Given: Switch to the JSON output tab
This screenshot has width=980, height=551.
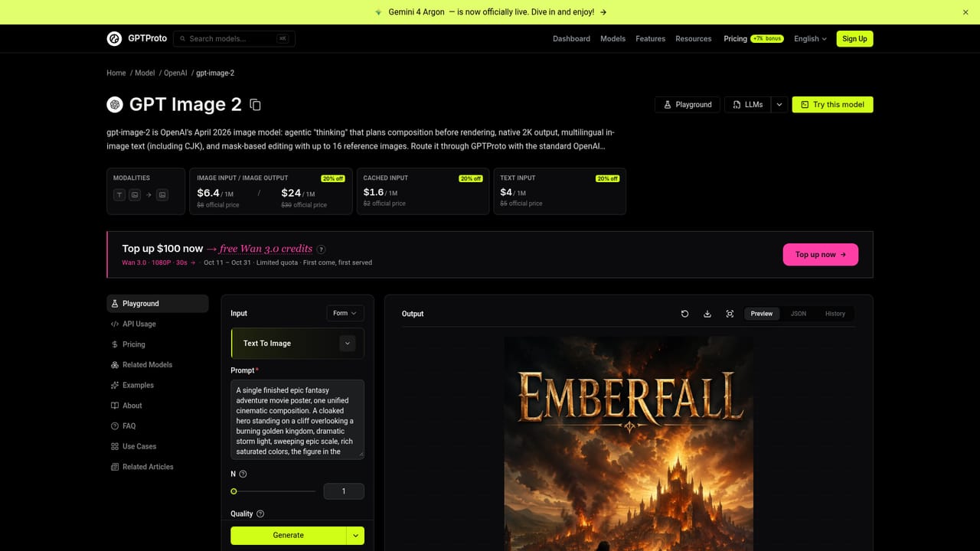Looking at the screenshot, I should (799, 314).
